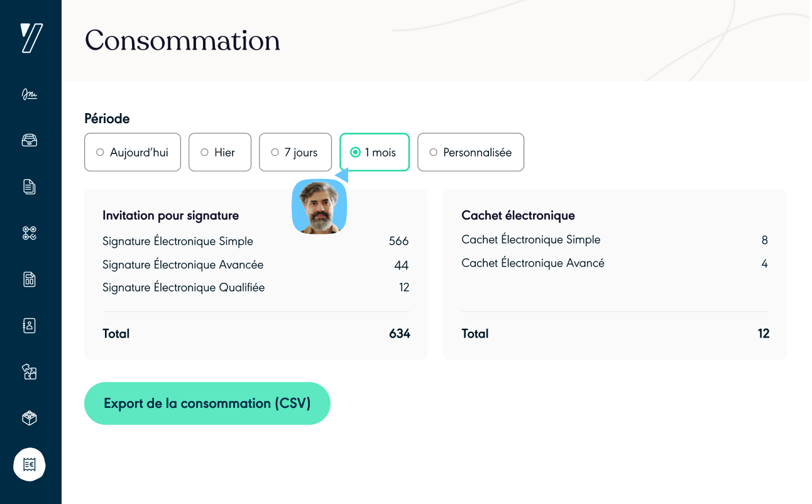
Task: Open the building block icon in sidebar
Action: pos(30,418)
